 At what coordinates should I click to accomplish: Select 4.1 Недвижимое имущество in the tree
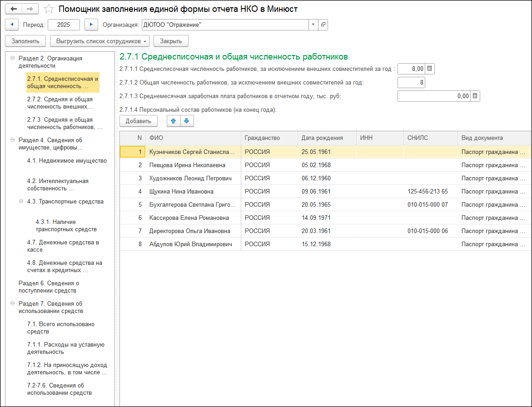pos(66,160)
